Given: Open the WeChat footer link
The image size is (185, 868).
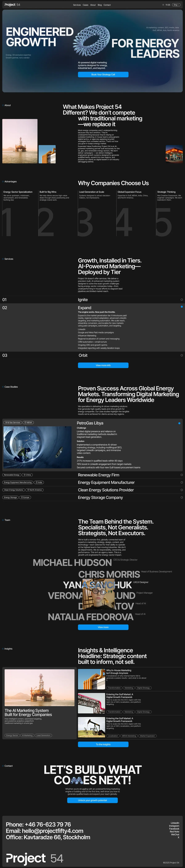Looking at the screenshot, I should tap(175, 835).
